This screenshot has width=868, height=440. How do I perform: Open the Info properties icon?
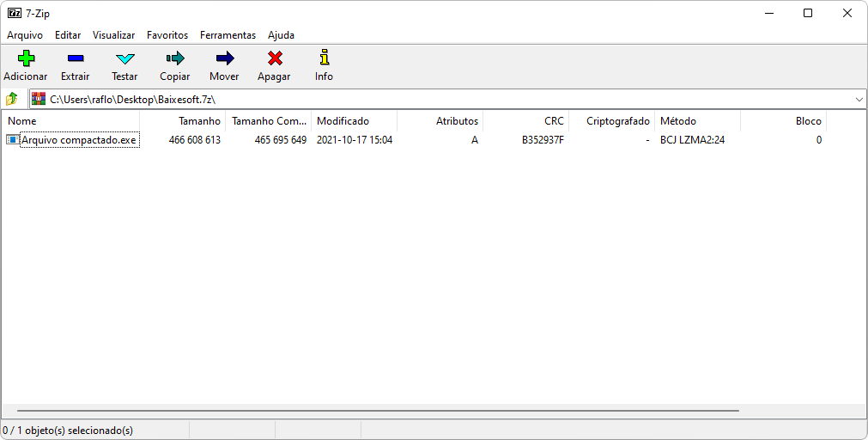pos(324,59)
